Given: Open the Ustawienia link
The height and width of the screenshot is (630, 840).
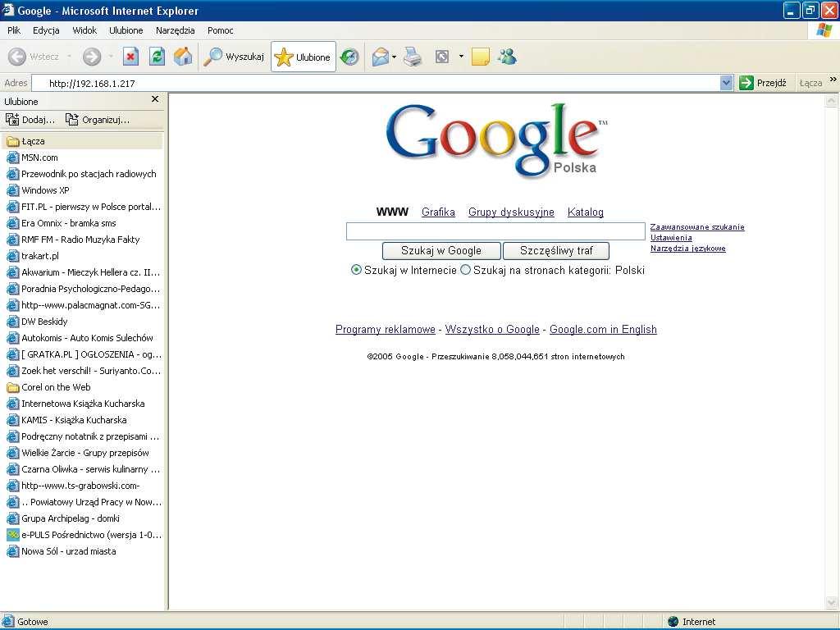Looking at the screenshot, I should pos(671,238).
